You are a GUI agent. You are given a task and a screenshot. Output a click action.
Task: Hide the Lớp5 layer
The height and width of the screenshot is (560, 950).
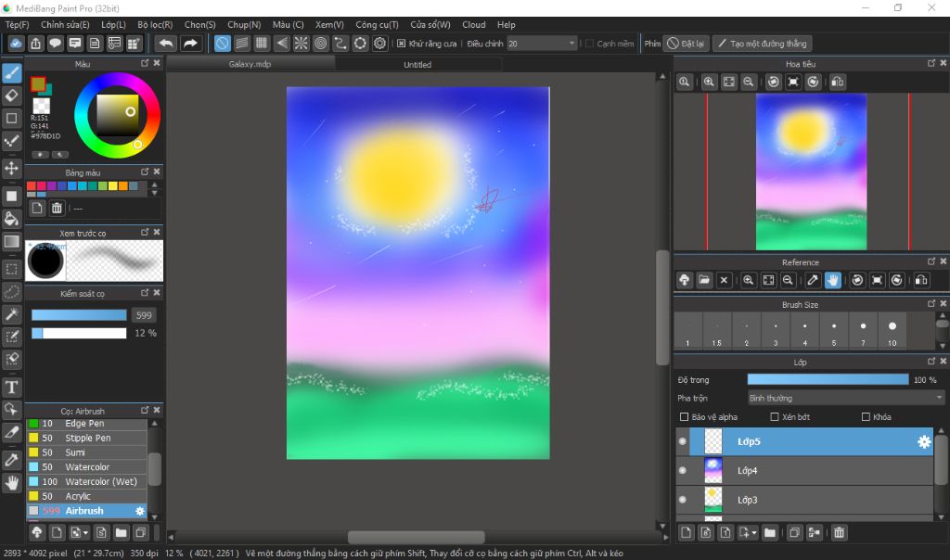click(x=683, y=441)
